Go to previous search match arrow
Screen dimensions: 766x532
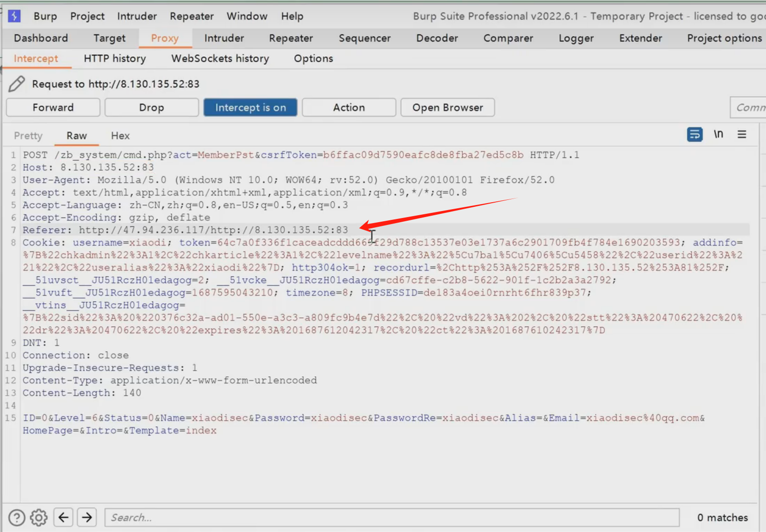tap(64, 517)
